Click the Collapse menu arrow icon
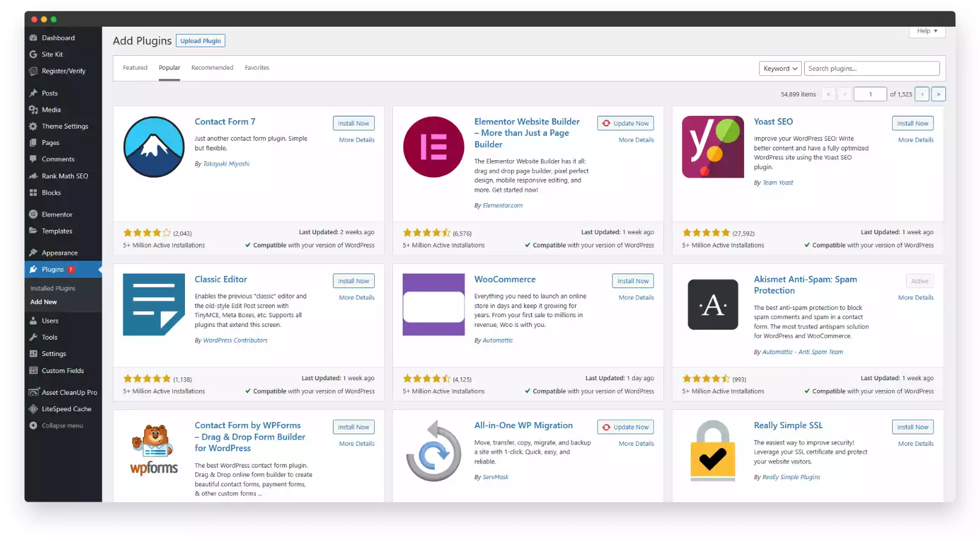Screen dimensions: 980x541 tap(33, 426)
